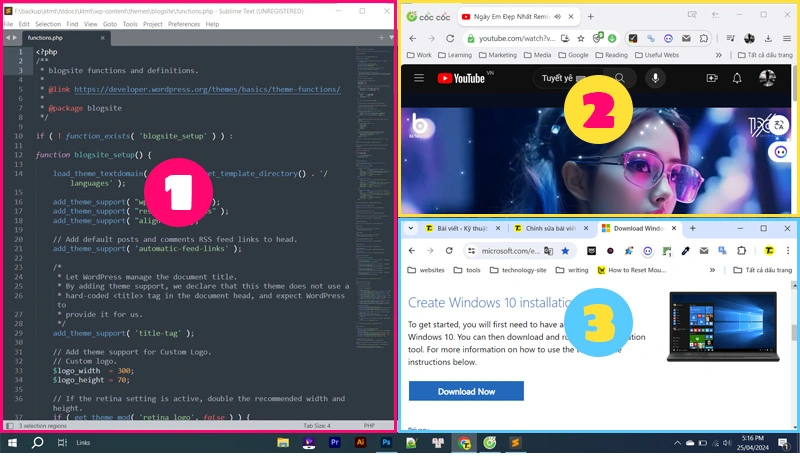Click the YouTube search magnifier button
The height and width of the screenshot is (456, 800).
[x=621, y=78]
